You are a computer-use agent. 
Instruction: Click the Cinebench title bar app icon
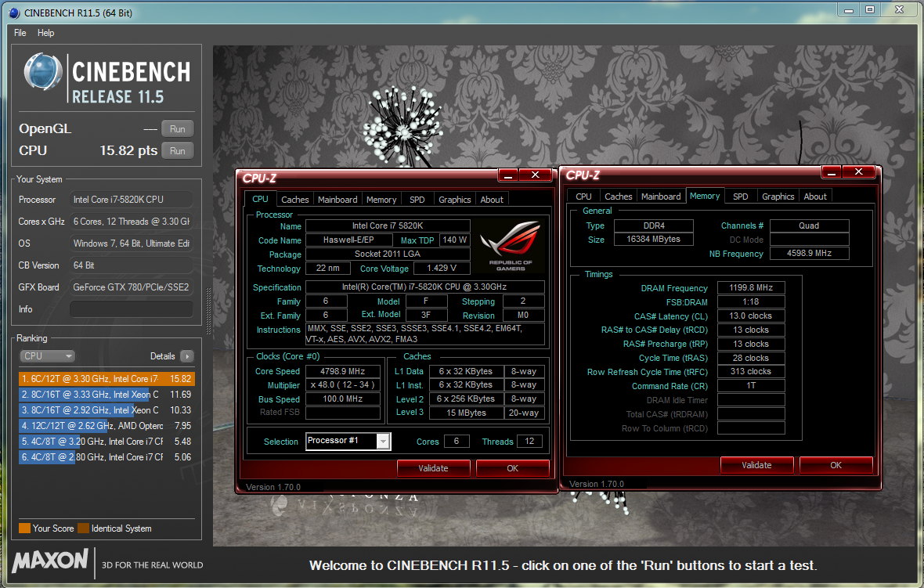14,13
